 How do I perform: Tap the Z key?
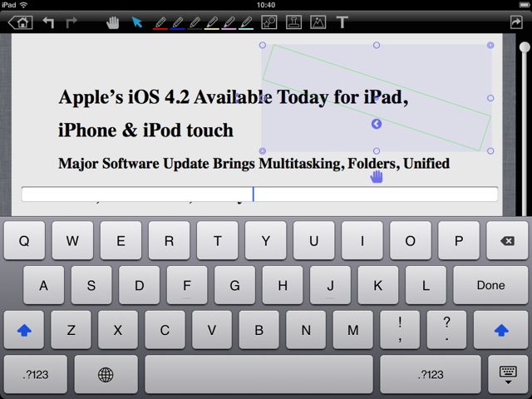point(71,330)
